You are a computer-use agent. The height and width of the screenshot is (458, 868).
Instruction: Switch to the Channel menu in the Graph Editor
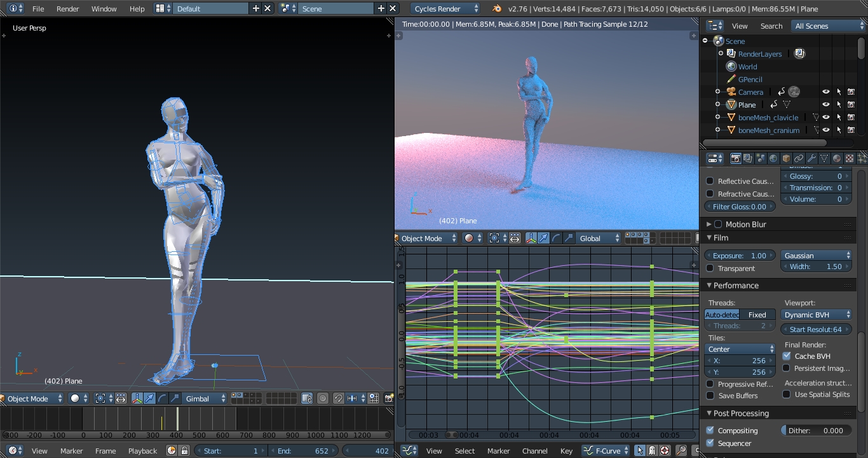535,450
